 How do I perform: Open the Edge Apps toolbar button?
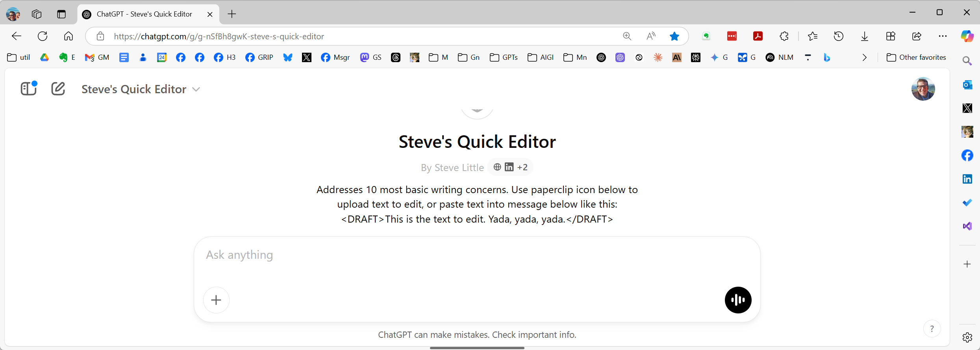click(891, 36)
